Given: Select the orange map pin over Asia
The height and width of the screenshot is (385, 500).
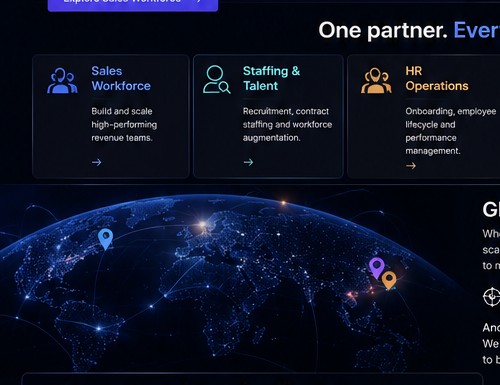Looking at the screenshot, I should pyautogui.click(x=389, y=280).
